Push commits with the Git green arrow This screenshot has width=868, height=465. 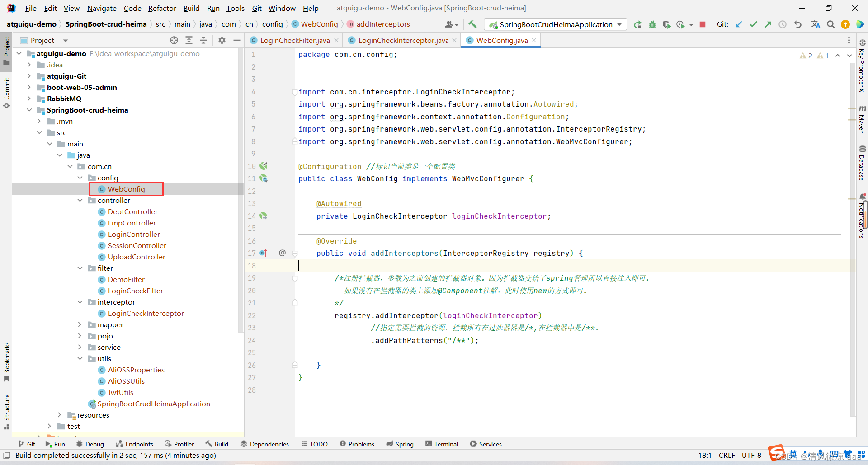pos(768,24)
